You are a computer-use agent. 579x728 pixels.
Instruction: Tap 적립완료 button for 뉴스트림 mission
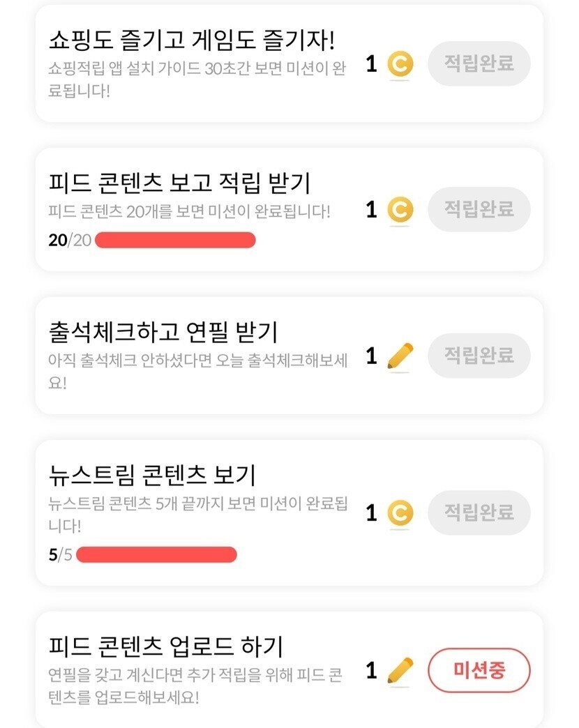479,513
